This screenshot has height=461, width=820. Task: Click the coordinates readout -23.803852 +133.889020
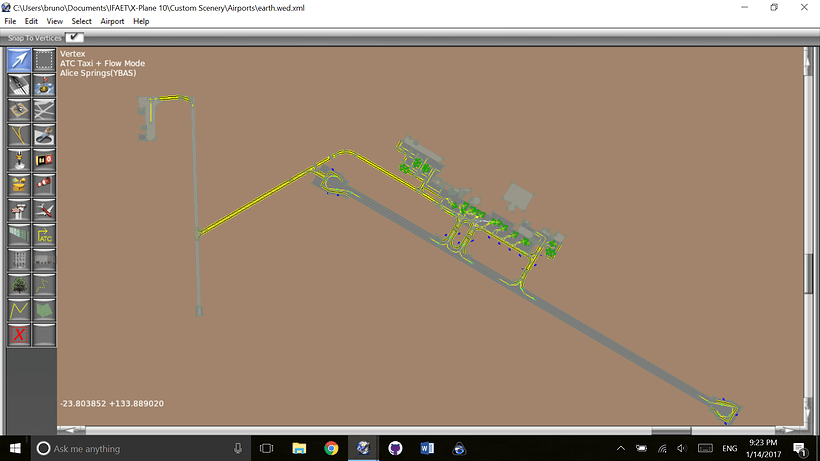pos(112,404)
